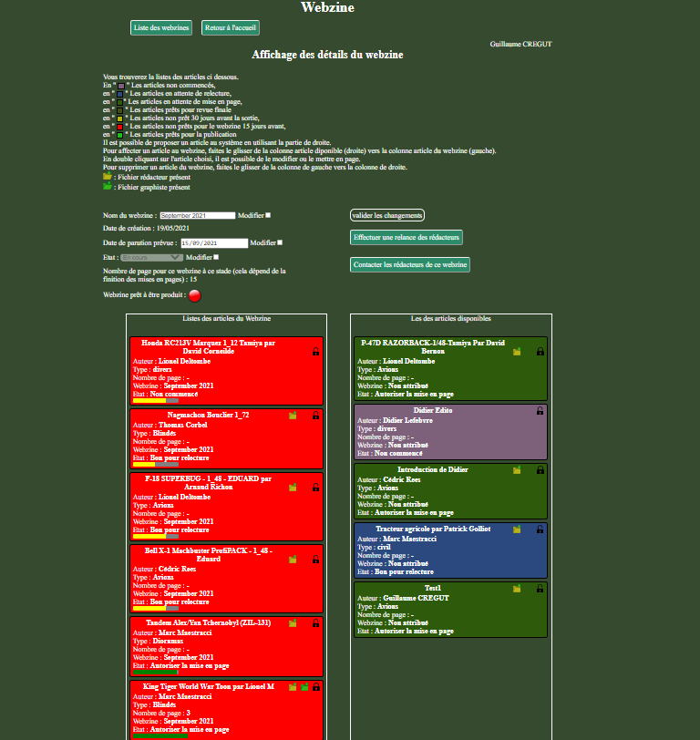Screen dimensions: 700x740
Task: Click 'Effectuer une relance des rédacteurs' button
Action: tap(407, 237)
